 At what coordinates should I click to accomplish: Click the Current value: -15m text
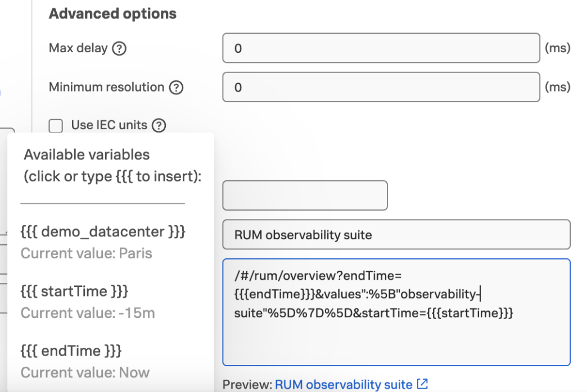pos(88,313)
